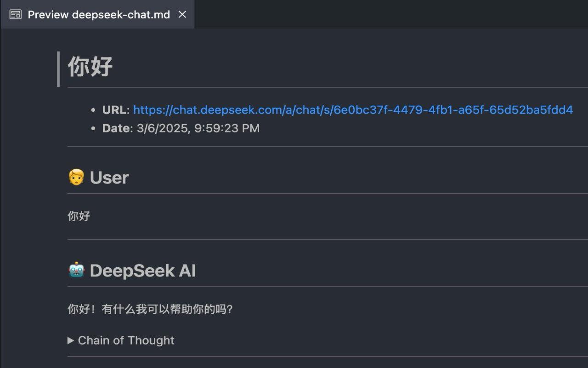
Task: Click the empty tab bar area beside the tab
Action: click(x=390, y=15)
